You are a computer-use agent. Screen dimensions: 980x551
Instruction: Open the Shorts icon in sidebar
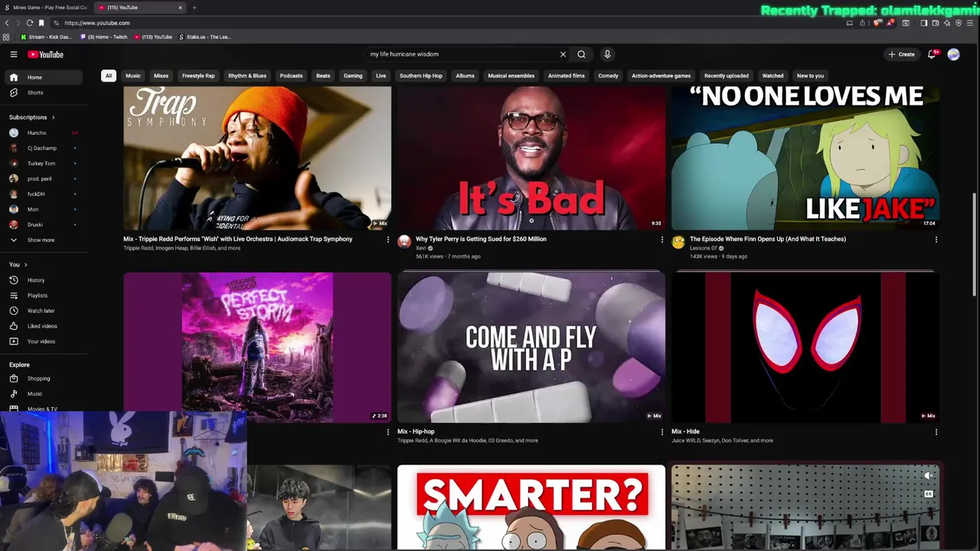13,93
